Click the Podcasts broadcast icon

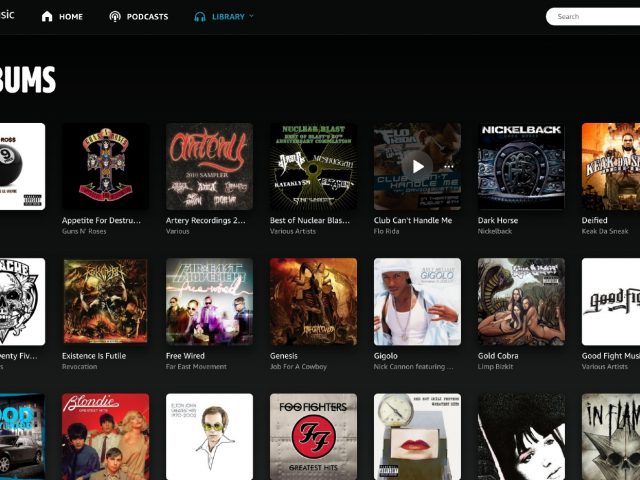coord(115,16)
